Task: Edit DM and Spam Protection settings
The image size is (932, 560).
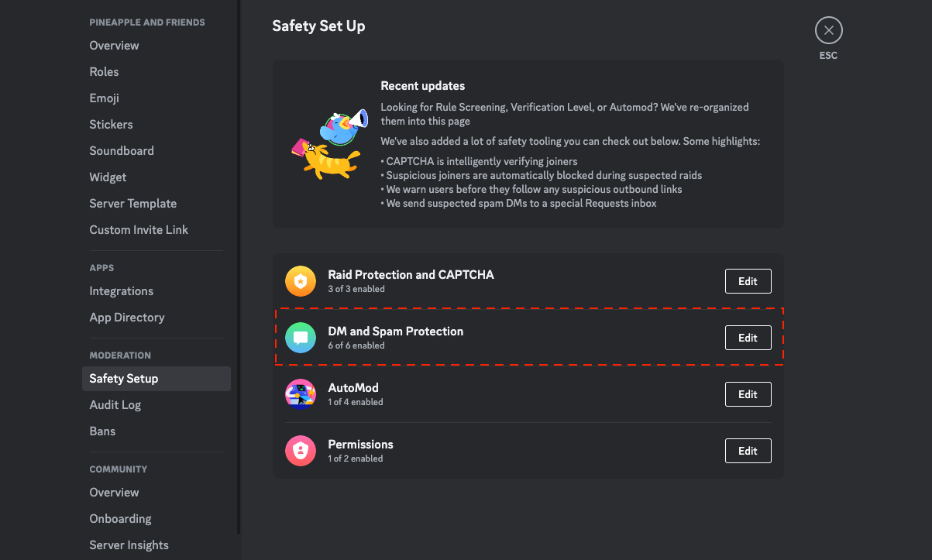Action: pos(748,338)
